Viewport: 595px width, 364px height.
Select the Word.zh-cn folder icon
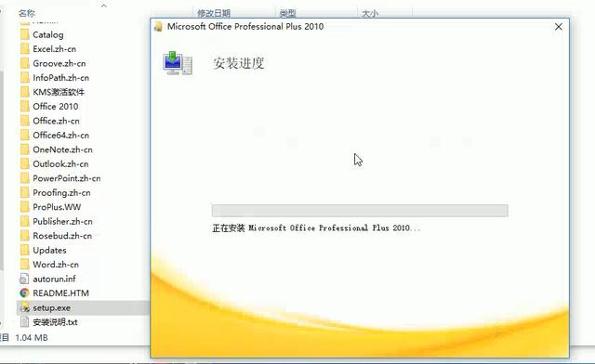point(25,265)
